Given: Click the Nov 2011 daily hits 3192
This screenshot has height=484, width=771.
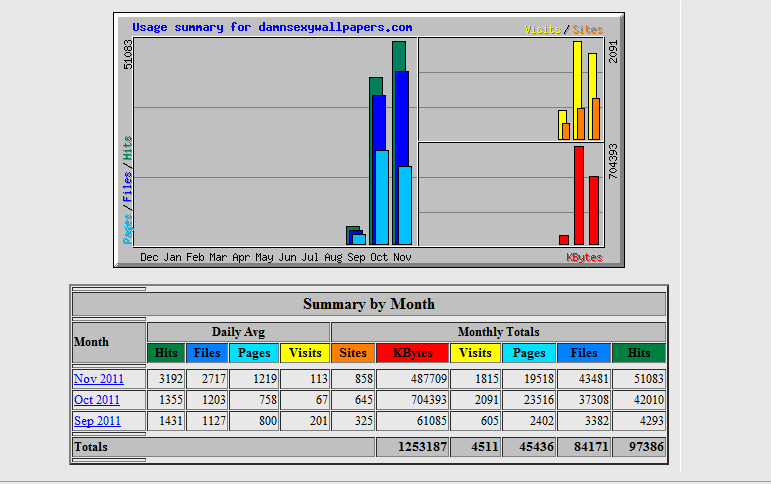Looking at the screenshot, I should point(171,379).
